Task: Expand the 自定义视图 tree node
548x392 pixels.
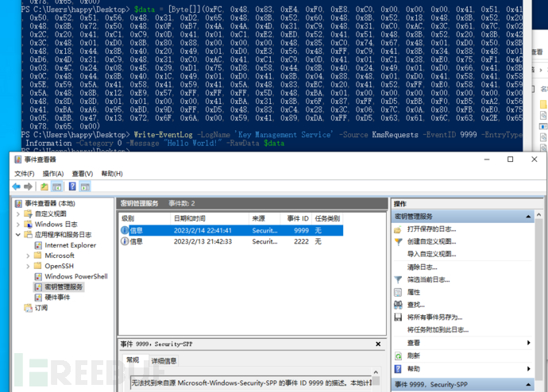Action: (x=17, y=214)
